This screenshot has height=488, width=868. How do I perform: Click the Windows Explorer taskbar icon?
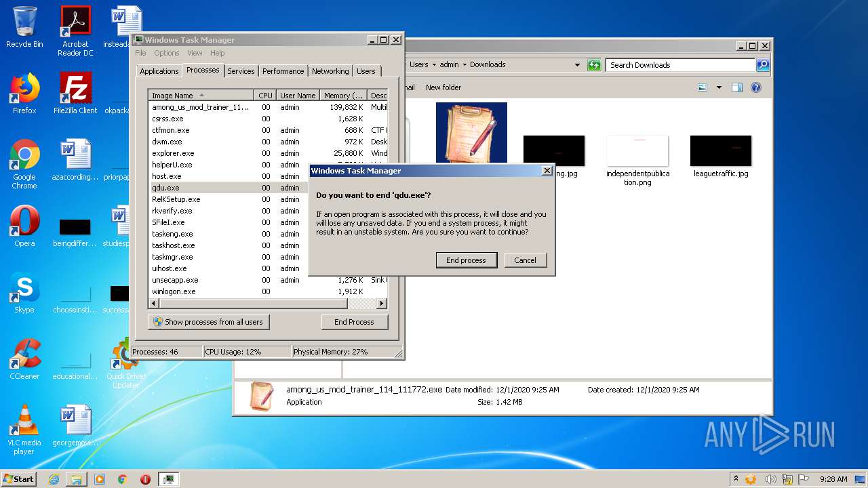coord(77,479)
